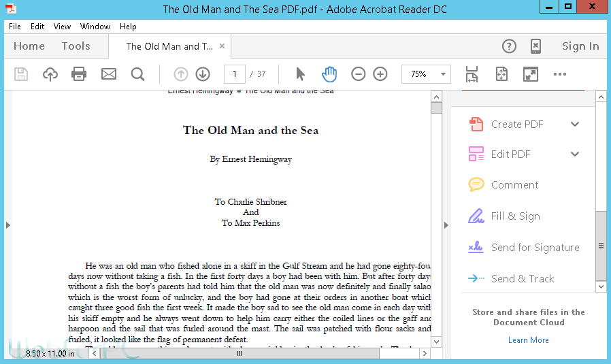Screen dimensions: 611x364
Task: Activate the Hand pan tool
Action: click(x=329, y=74)
